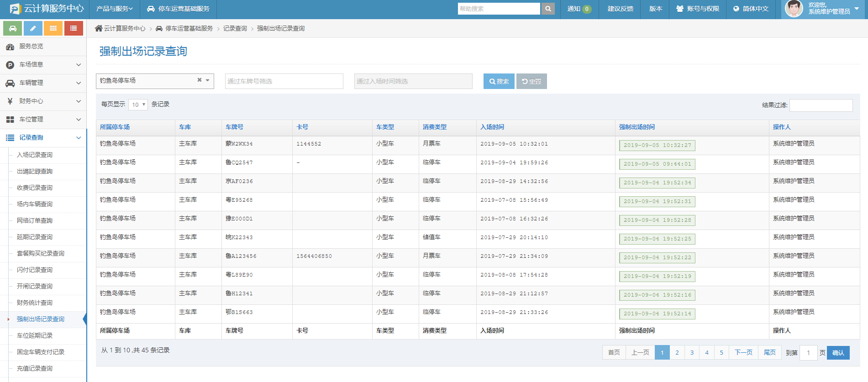Go to page 3 of results
868x382 pixels.
[692, 352]
